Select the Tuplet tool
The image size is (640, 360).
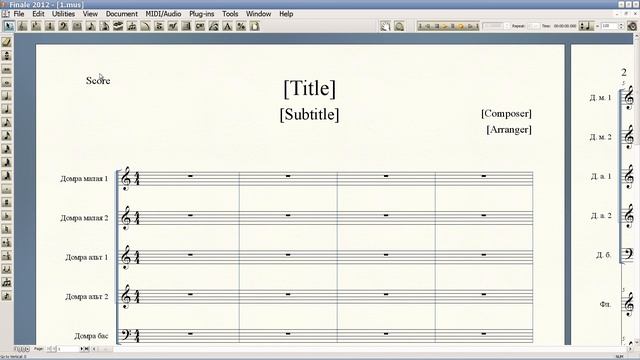pos(131,26)
